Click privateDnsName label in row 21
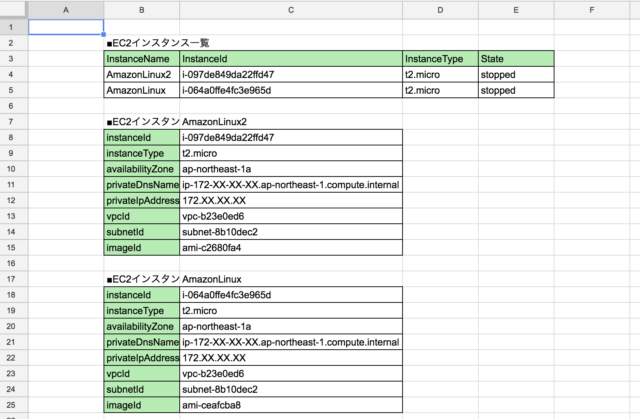The width and height of the screenshot is (640, 419). [142, 342]
